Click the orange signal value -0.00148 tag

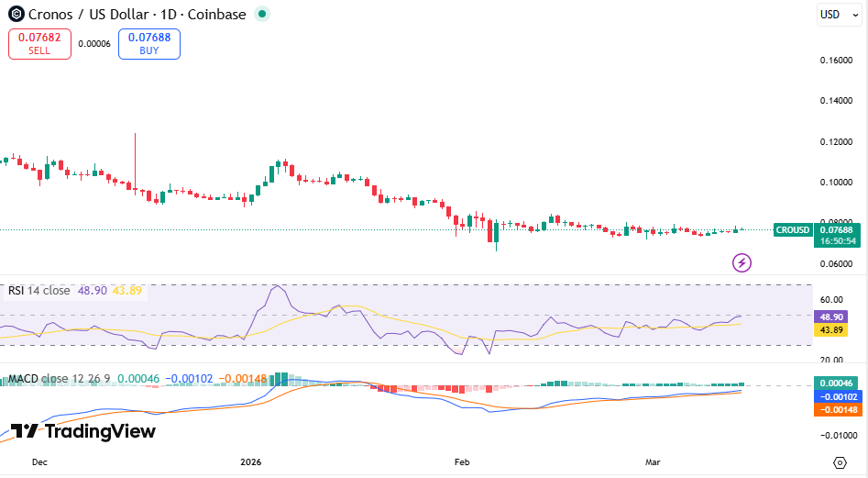838,410
